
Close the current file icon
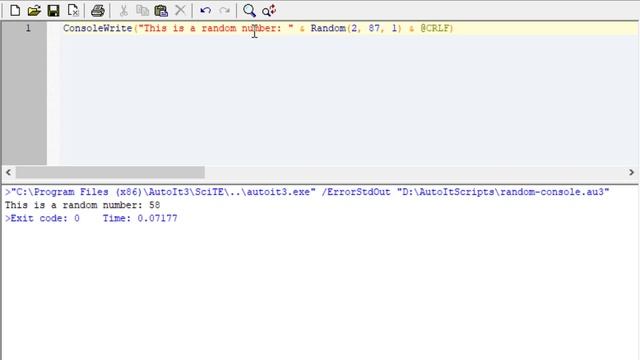(x=73, y=10)
